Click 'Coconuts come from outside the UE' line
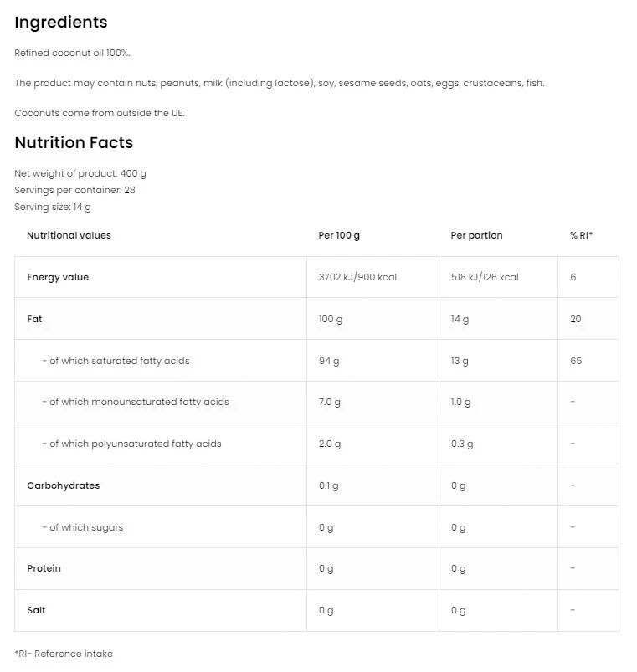The image size is (637, 672). point(100,113)
